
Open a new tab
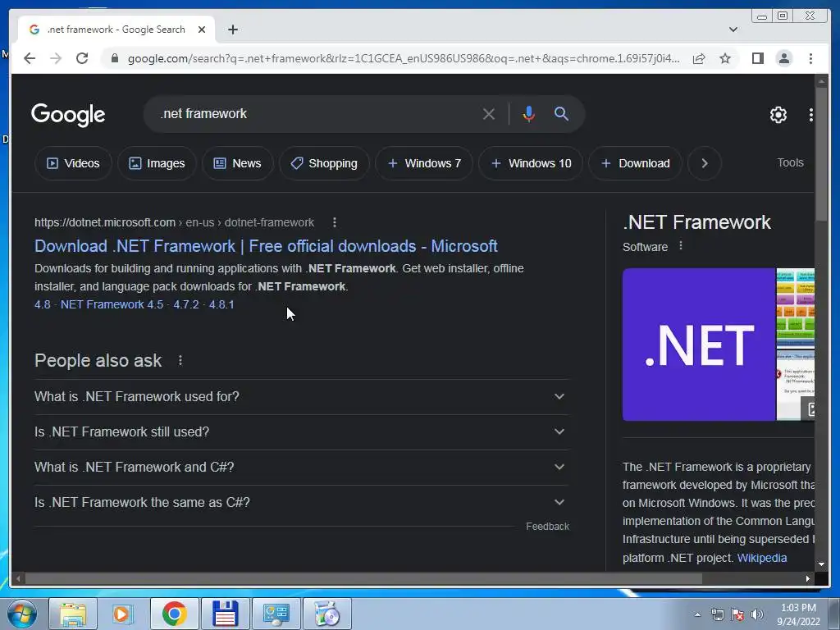click(232, 30)
